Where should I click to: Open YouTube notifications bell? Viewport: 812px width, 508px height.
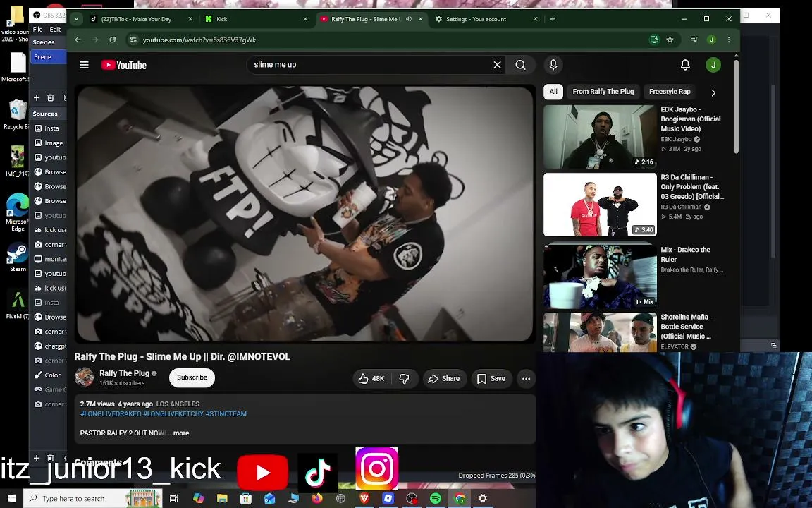pos(685,65)
